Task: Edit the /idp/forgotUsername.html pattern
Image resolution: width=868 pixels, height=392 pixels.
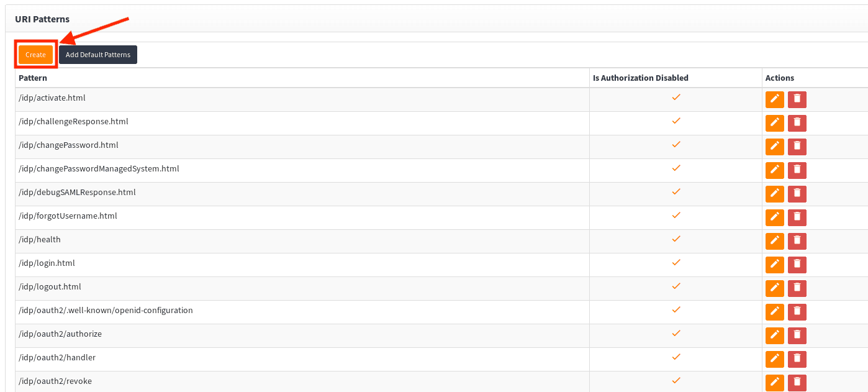Action: click(774, 217)
